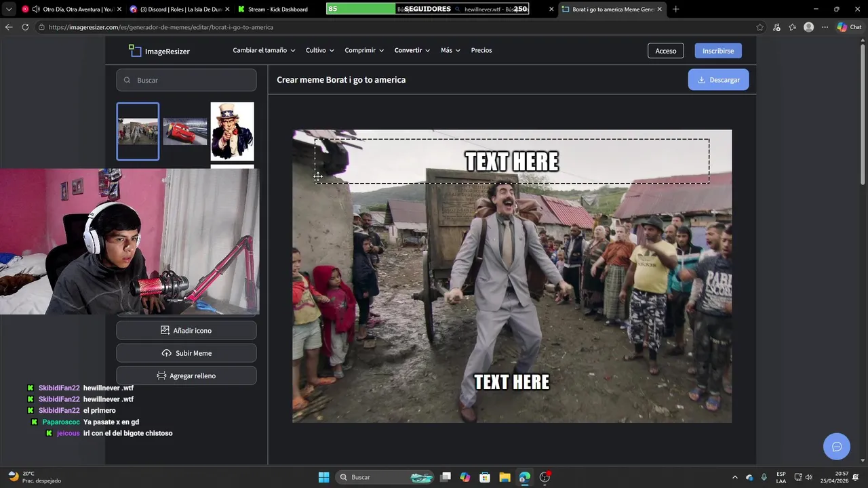Screen dimensions: 868x488
Task: Open File Explorer from taskbar
Action: click(505, 477)
